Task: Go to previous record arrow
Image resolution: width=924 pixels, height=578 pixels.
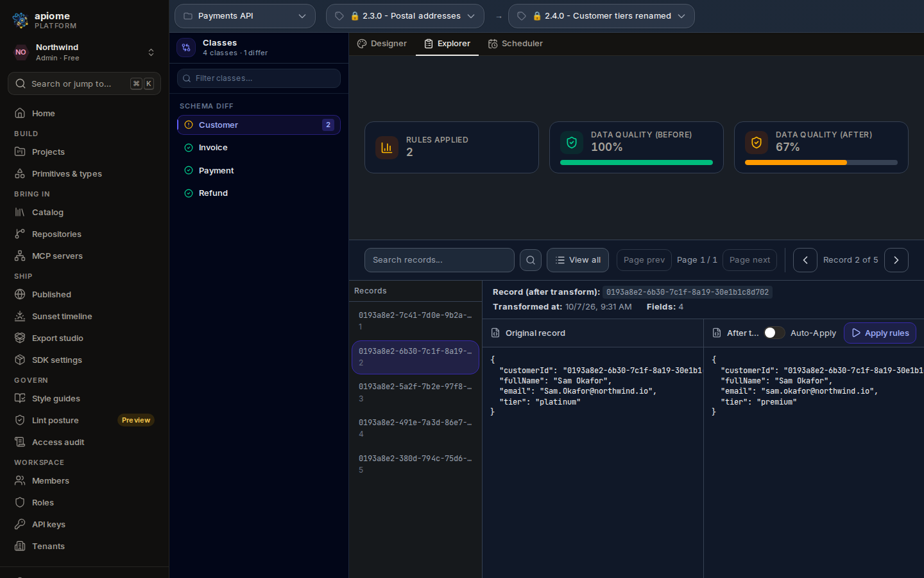Action: click(805, 260)
